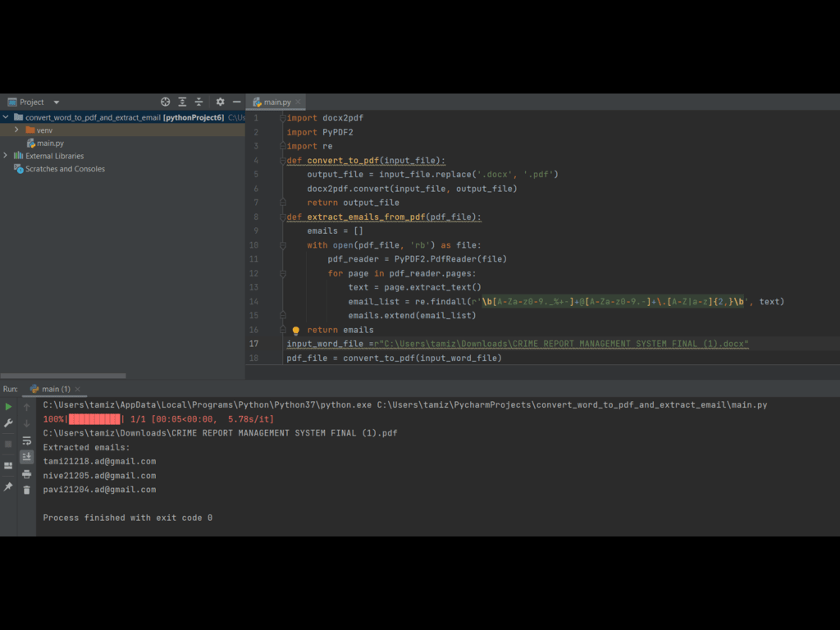
Task: Click pavi21204.ad@gmail.com in console output
Action: tap(99, 490)
